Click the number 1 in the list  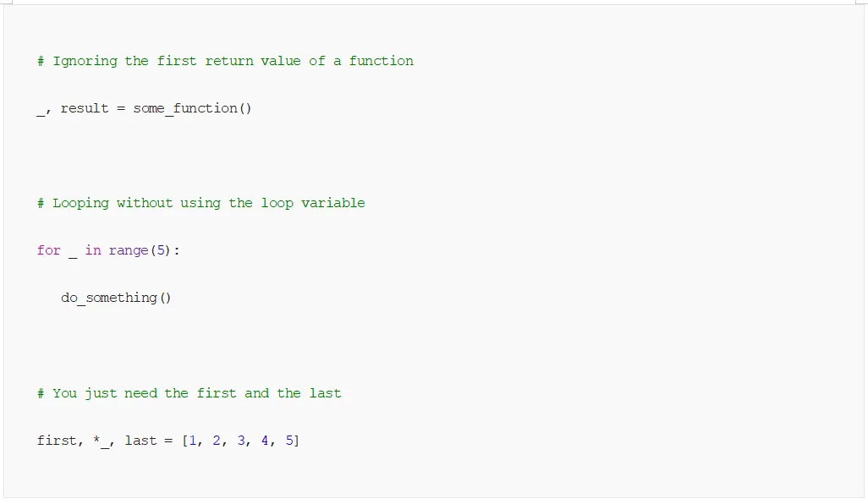click(x=193, y=441)
